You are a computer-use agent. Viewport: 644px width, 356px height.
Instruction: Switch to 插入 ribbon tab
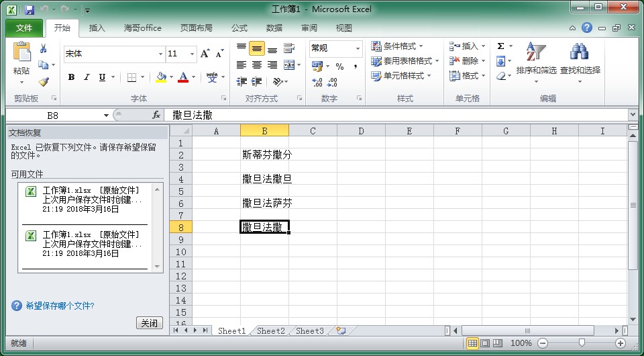pos(97,28)
